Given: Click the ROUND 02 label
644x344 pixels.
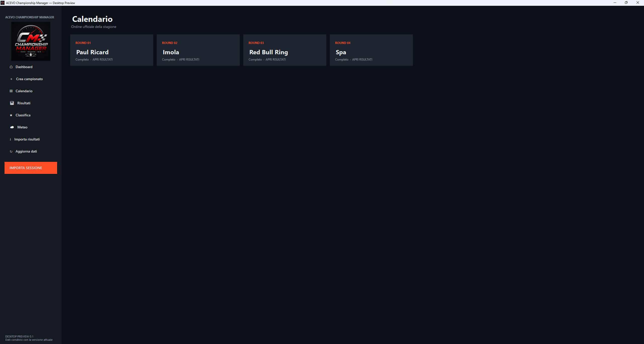Looking at the screenshot, I should pyautogui.click(x=170, y=43).
